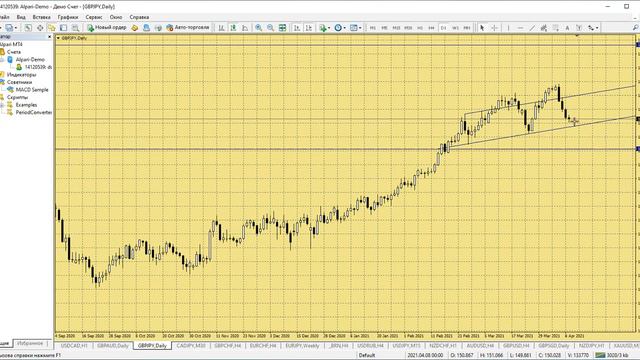Screen dimensions: 640x360
Task: Open the Сервис (Tools) menu
Action: pos(94,17)
